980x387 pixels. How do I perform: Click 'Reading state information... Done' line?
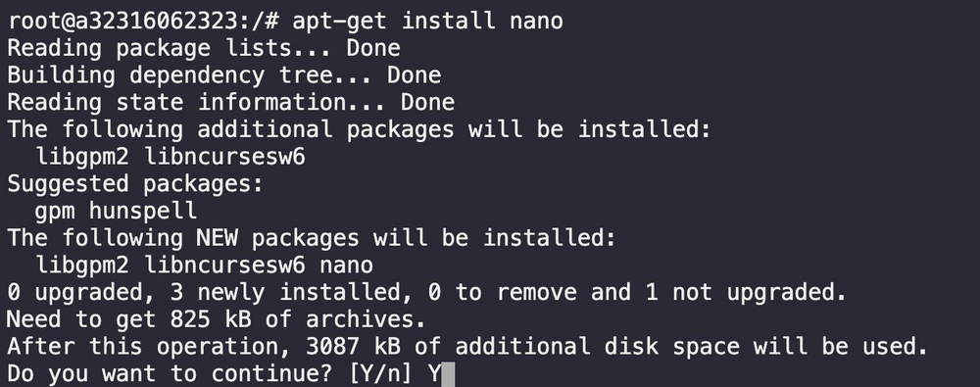(x=231, y=102)
